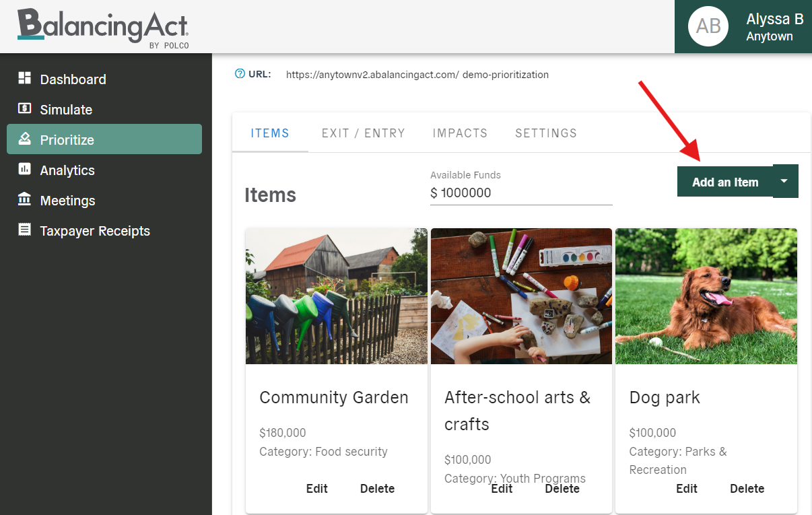Image resolution: width=812 pixels, height=515 pixels.
Task: Switch to the Exit / Entry tab
Action: point(363,133)
